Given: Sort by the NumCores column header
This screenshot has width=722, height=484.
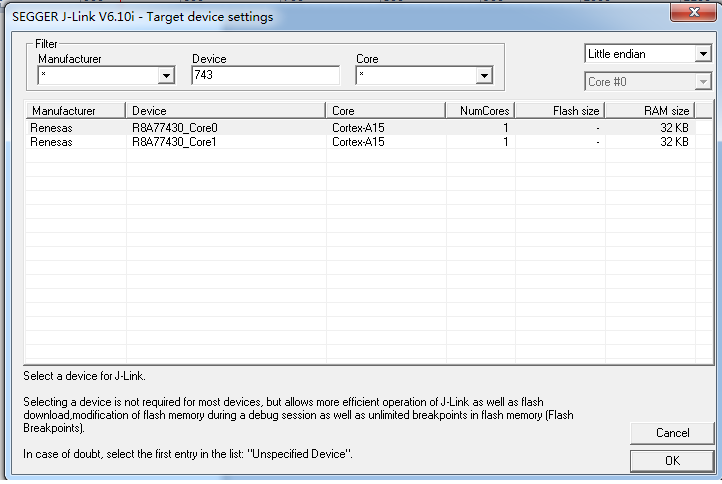Looking at the screenshot, I should point(480,111).
